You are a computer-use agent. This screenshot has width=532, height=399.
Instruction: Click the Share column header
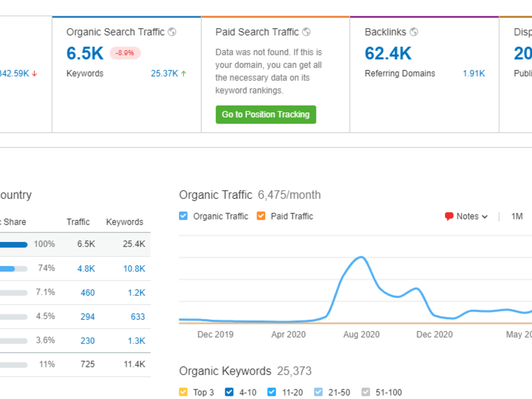[14, 222]
